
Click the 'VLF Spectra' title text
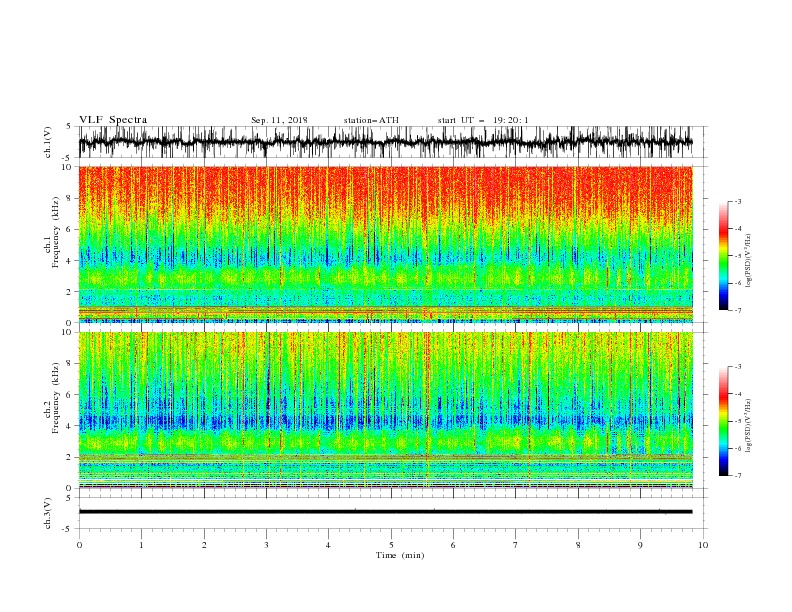(x=113, y=120)
